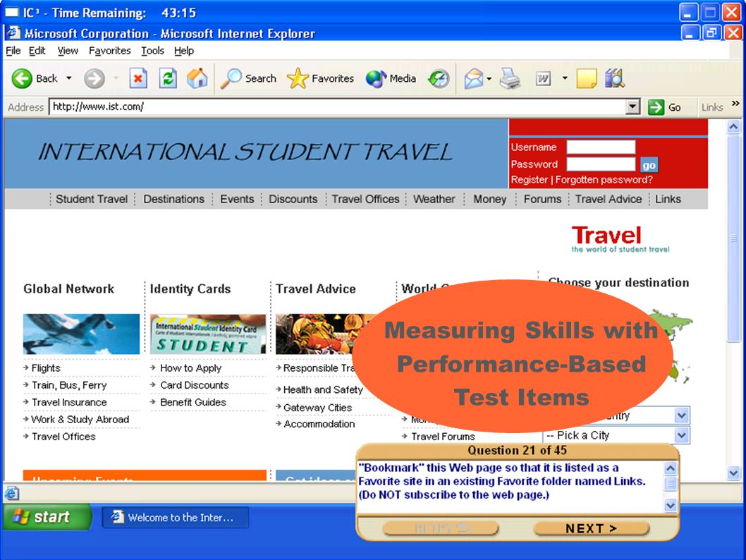Click the IE page icon in title bar
The width and height of the screenshot is (746, 560).
[x=13, y=33]
